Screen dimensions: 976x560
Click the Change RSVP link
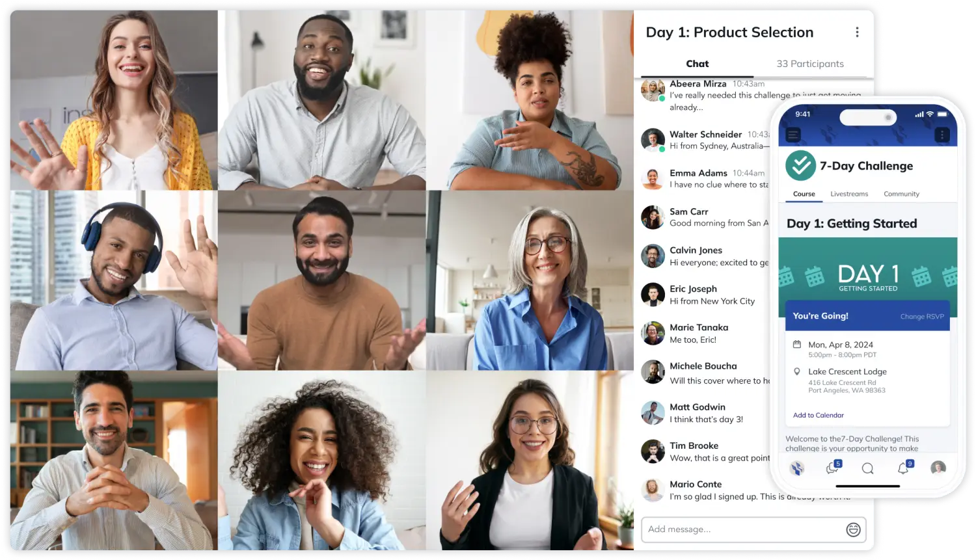922,316
